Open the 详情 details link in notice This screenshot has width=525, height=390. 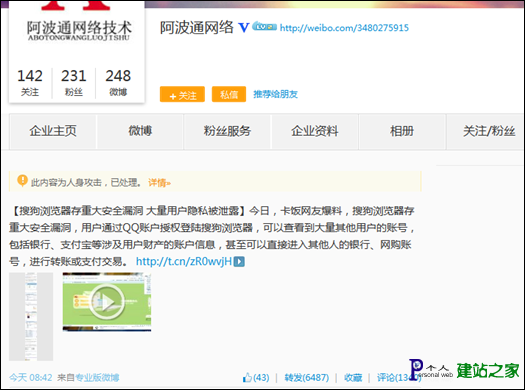point(159,183)
